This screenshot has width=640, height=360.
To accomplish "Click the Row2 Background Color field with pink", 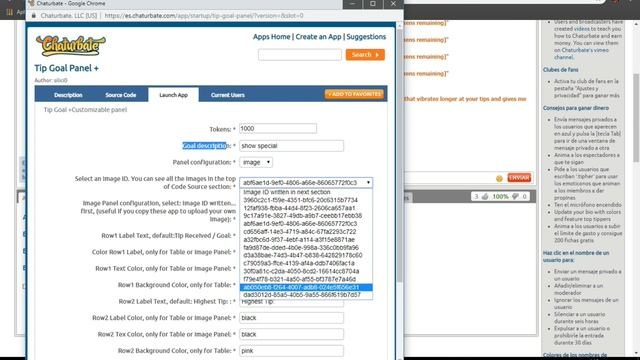I will (x=291, y=351).
